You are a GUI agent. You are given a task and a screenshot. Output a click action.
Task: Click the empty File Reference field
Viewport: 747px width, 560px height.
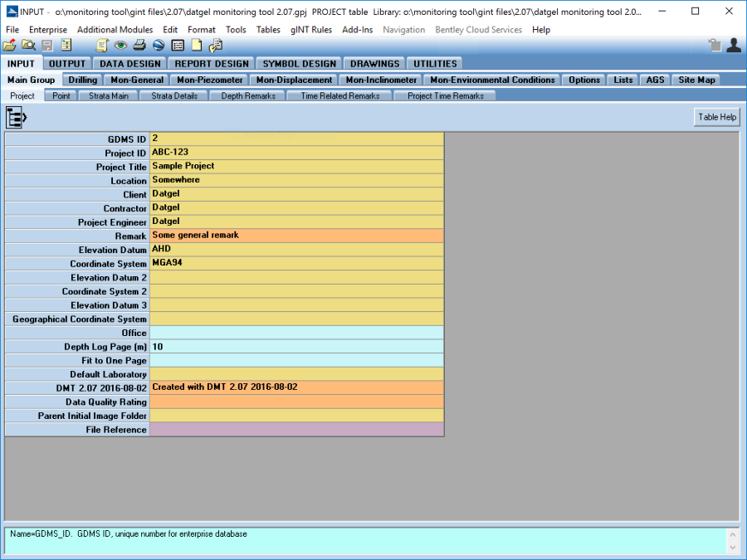click(296, 430)
